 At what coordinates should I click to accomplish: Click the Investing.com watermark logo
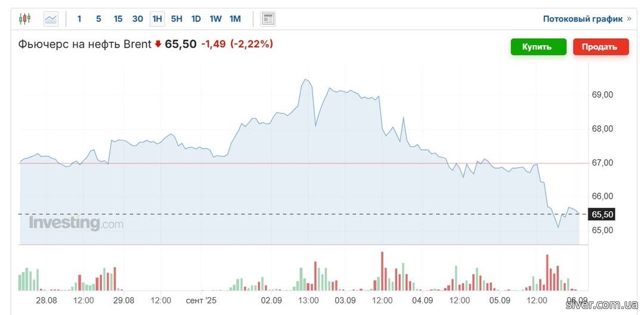(x=76, y=223)
